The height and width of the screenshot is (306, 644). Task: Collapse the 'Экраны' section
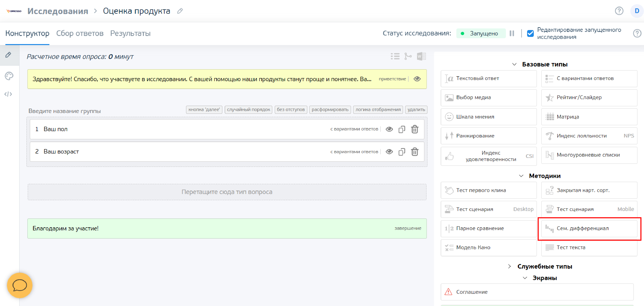point(525,278)
